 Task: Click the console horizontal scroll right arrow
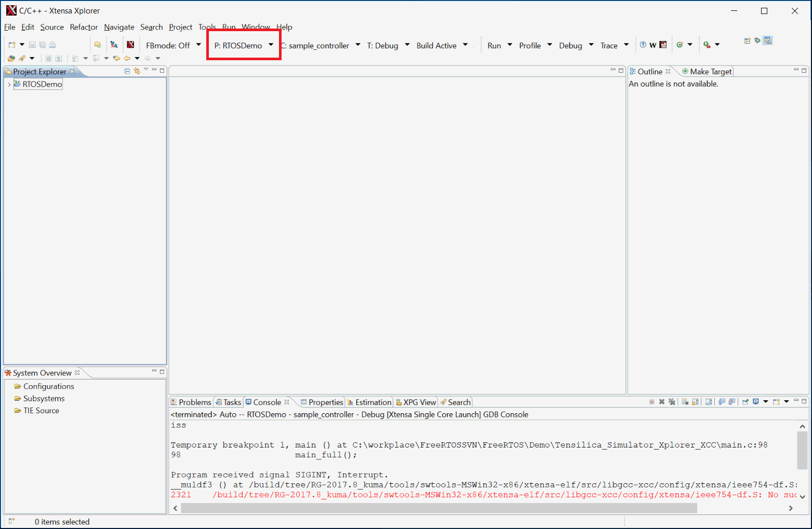pyautogui.click(x=791, y=508)
